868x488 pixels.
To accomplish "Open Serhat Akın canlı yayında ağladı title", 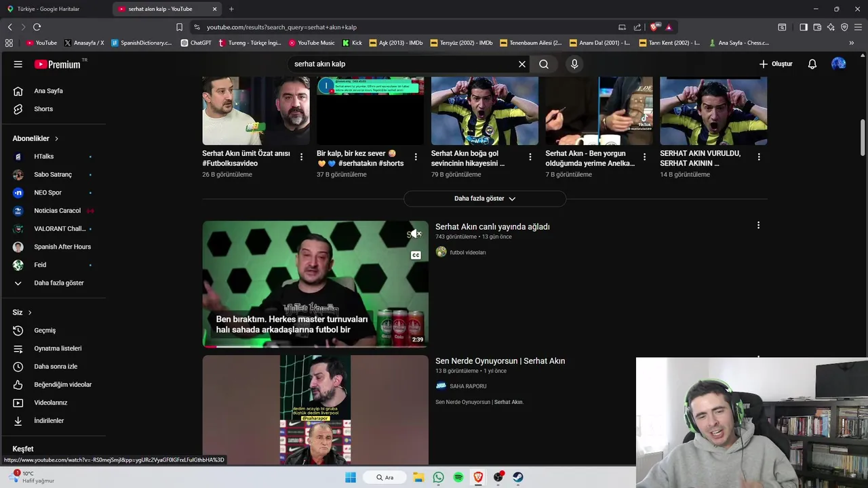I will [492, 227].
